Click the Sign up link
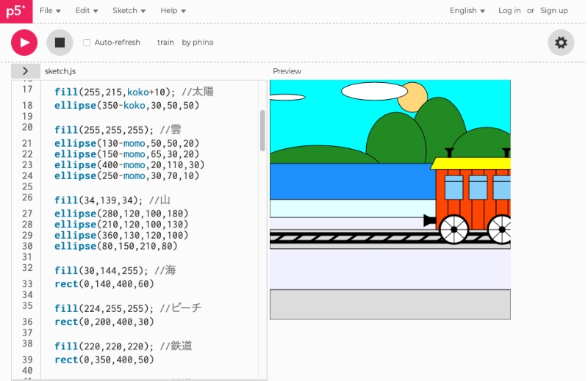This screenshot has height=381, width=588. (x=553, y=11)
